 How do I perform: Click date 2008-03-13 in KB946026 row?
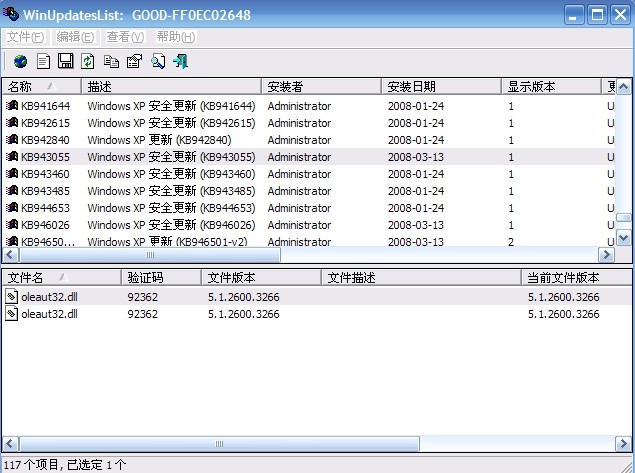click(416, 225)
